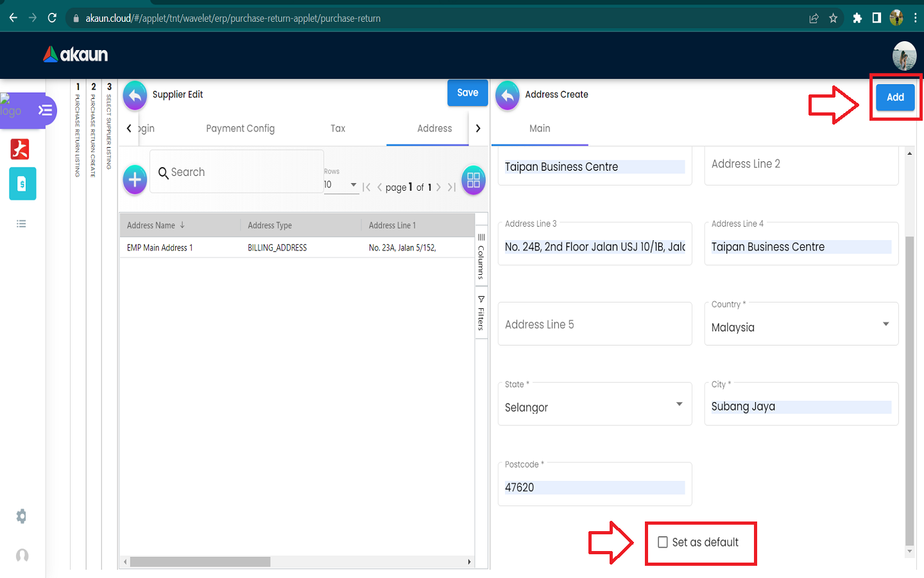Switch to the Payment Config tab

click(x=240, y=128)
